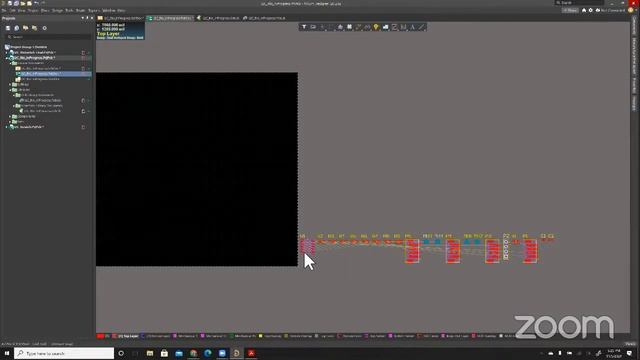Click the home icon at top right

[x=584, y=10]
